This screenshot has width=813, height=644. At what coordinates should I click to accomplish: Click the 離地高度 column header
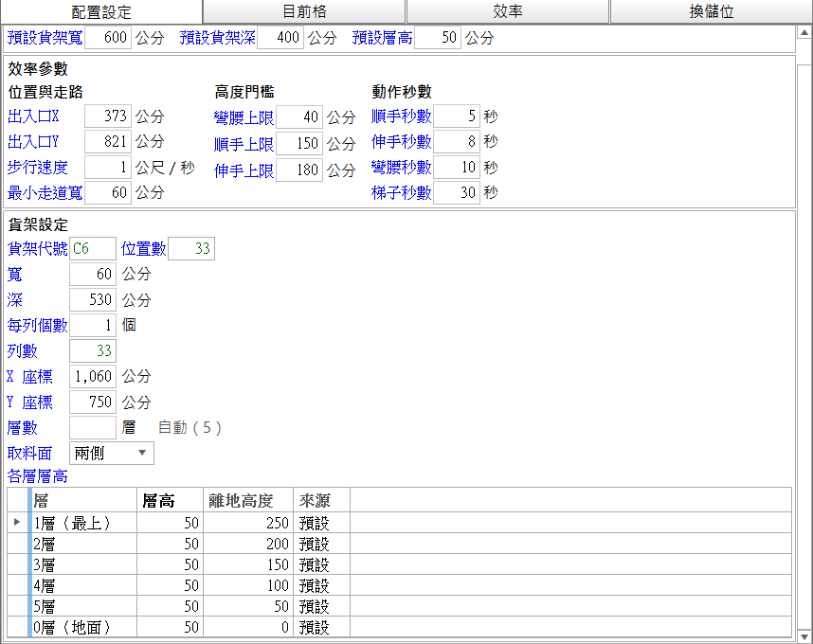(x=248, y=500)
